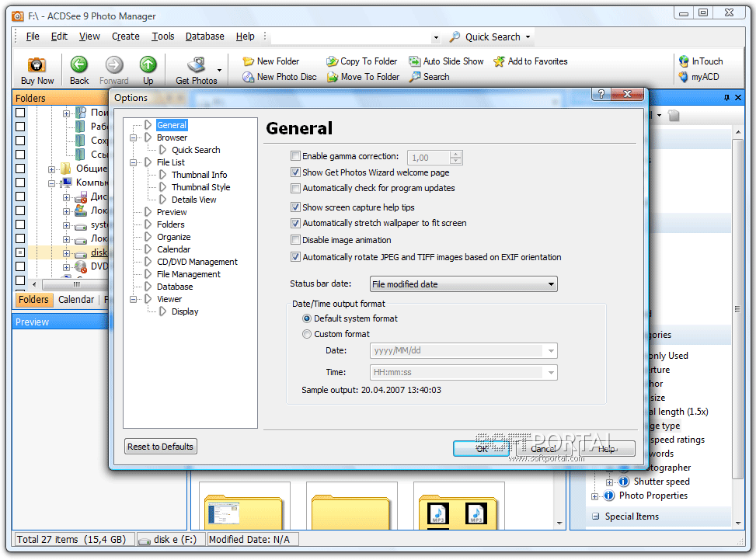756x560 pixels.
Task: Select Custom format radio button
Action: [x=307, y=334]
